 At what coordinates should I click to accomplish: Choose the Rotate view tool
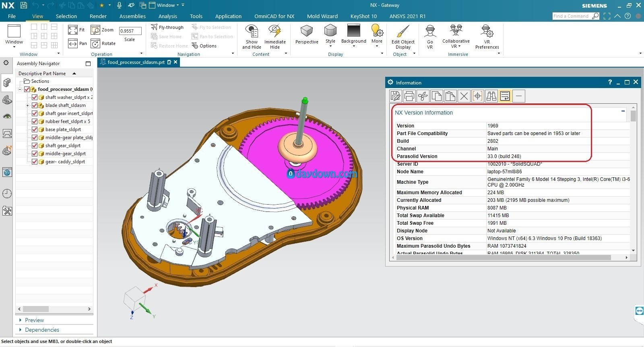pos(95,43)
